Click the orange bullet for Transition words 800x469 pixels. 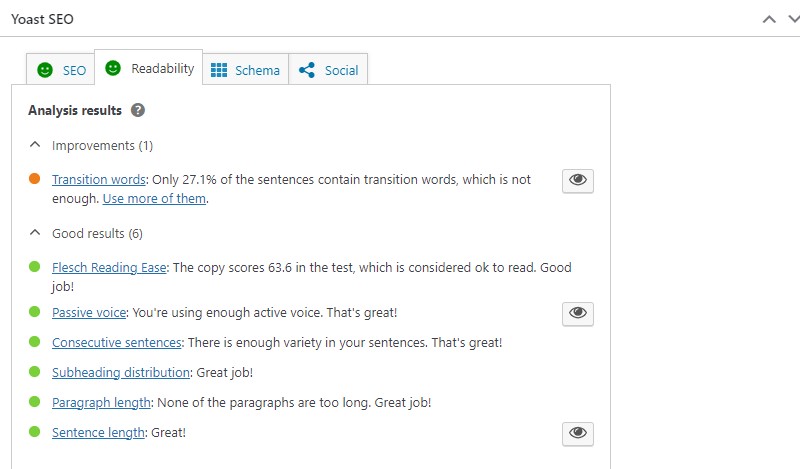pos(34,179)
